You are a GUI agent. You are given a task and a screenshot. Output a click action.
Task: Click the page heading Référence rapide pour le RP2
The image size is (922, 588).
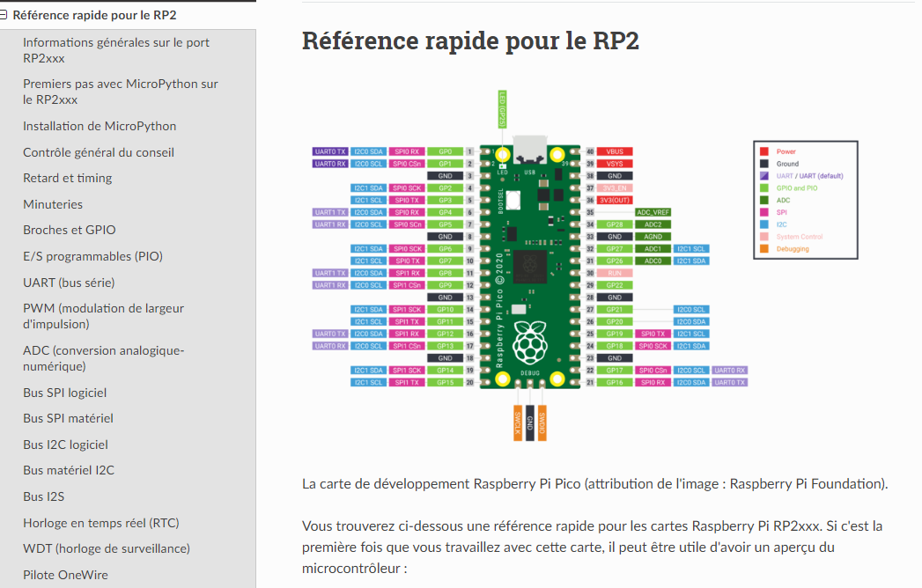470,40
